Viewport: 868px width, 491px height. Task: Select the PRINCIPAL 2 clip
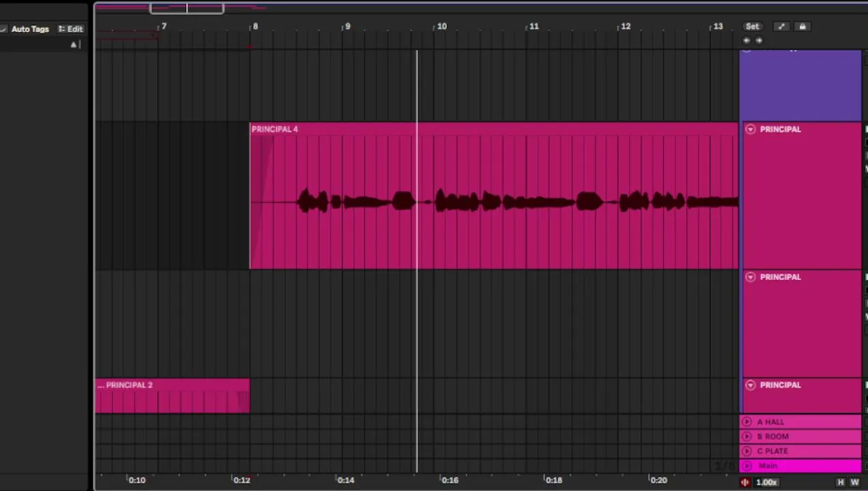(173, 396)
